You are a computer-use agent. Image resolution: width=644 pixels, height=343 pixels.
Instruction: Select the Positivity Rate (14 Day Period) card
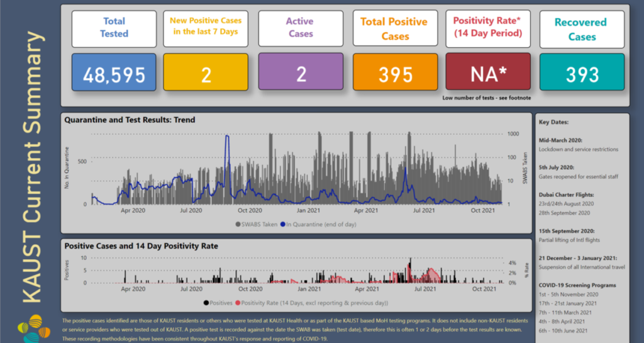coord(488,28)
